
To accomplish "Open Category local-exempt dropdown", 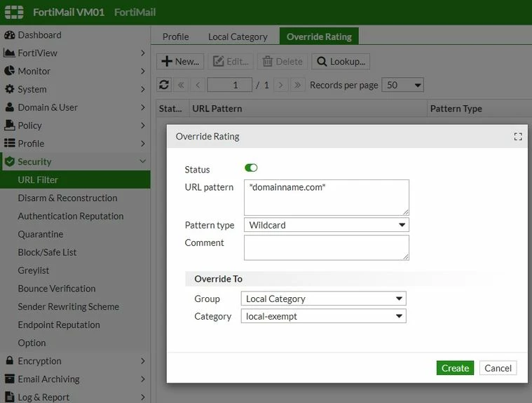I will point(323,316).
